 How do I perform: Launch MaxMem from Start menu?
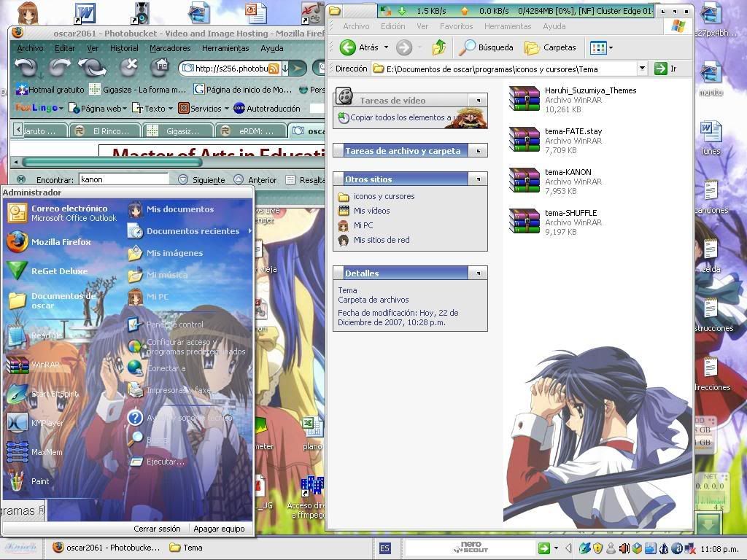point(34,452)
